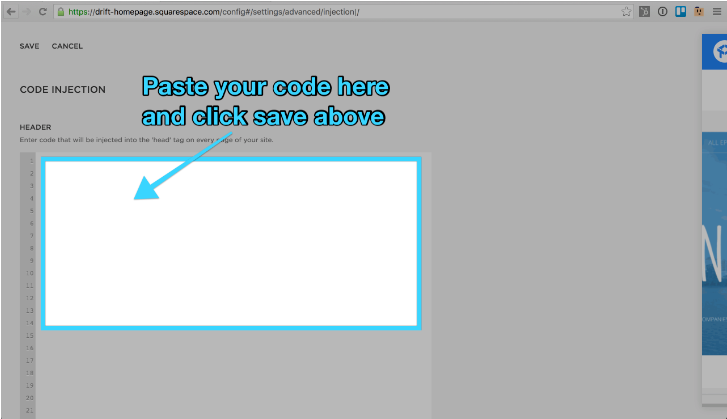Click the squarespace URL in address bar

[214, 12]
